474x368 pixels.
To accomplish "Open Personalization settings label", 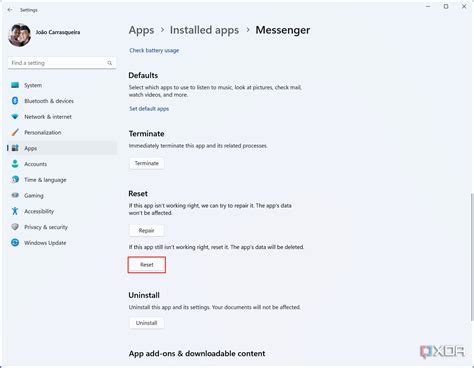I will point(43,132).
